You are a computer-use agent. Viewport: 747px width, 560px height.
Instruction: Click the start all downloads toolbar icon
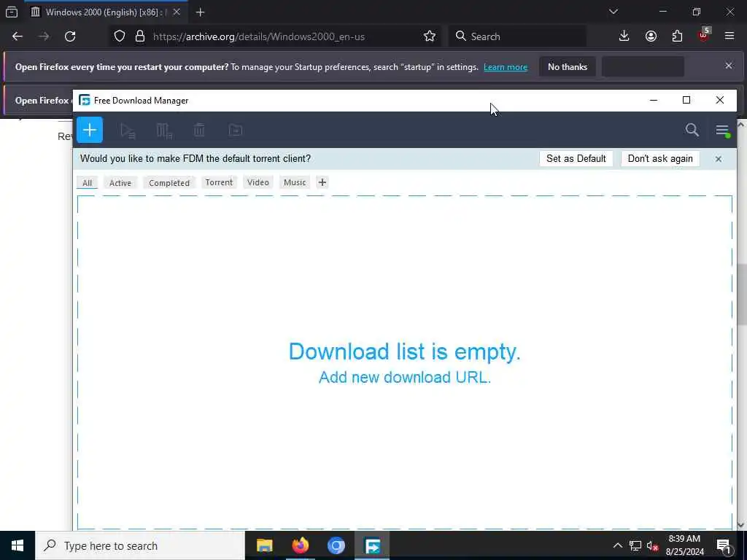(x=127, y=130)
